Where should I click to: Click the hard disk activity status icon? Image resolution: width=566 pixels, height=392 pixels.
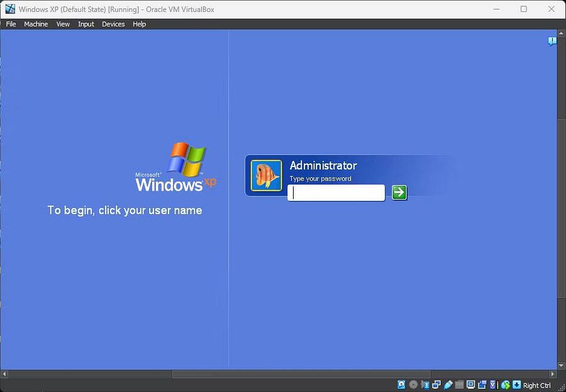[401, 384]
